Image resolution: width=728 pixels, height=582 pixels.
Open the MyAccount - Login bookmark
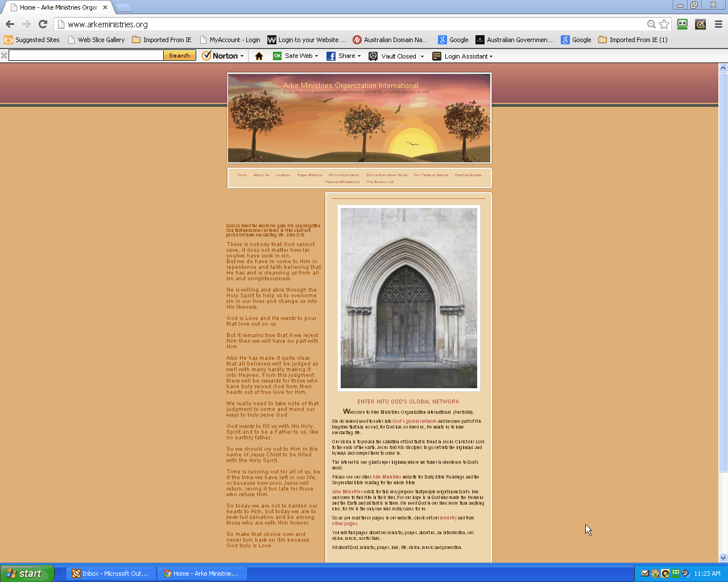pos(230,40)
